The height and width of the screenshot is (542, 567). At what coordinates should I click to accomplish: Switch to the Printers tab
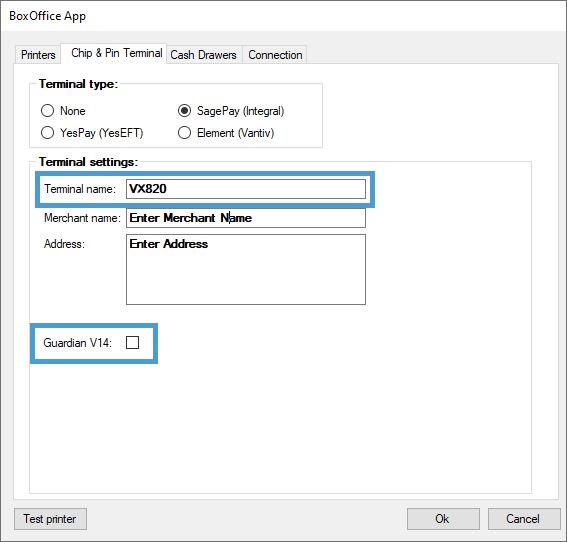pyautogui.click(x=38, y=55)
